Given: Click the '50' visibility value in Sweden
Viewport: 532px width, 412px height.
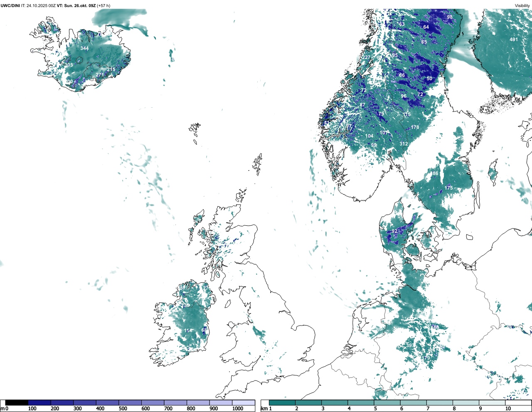Looking at the screenshot, I should pyautogui.click(x=429, y=79).
